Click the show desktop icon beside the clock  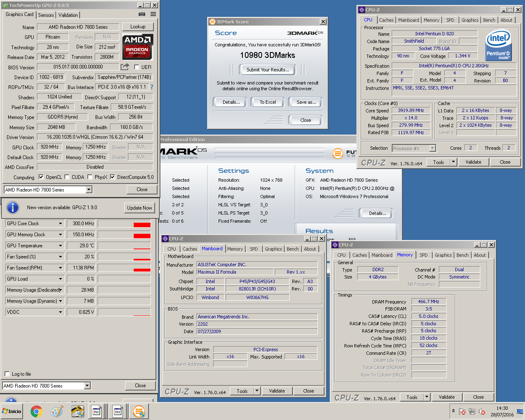pyautogui.click(x=520, y=411)
